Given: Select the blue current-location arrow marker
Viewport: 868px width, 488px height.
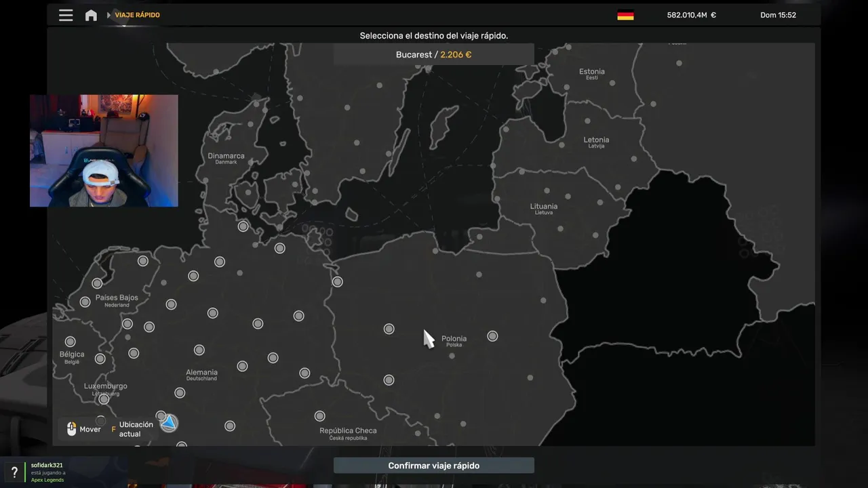Looking at the screenshot, I should (169, 424).
